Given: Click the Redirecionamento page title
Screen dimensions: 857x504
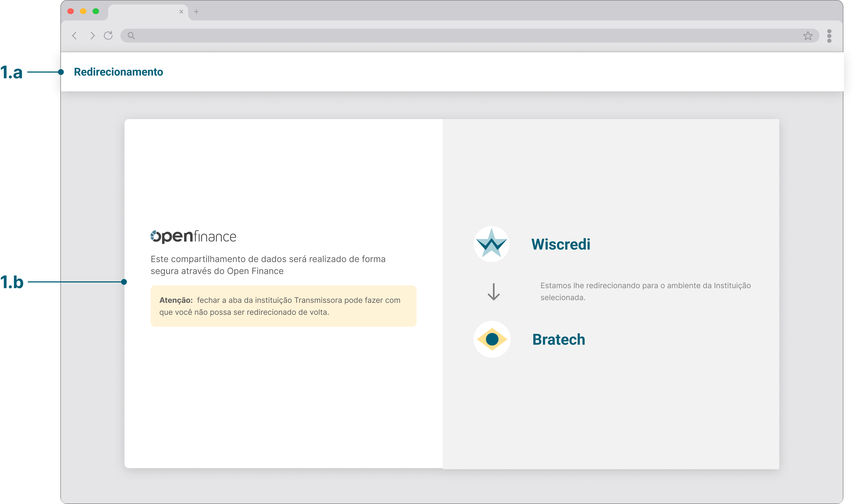Looking at the screenshot, I should 118,72.
